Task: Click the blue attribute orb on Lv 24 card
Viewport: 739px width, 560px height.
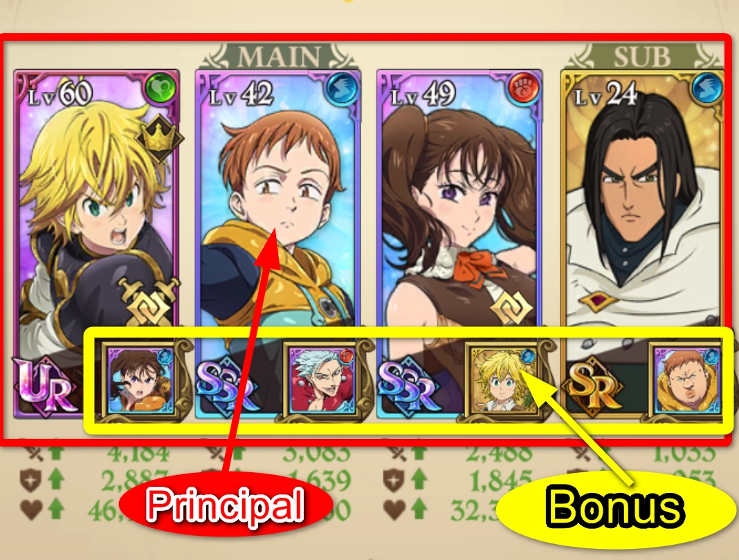Action: click(707, 88)
